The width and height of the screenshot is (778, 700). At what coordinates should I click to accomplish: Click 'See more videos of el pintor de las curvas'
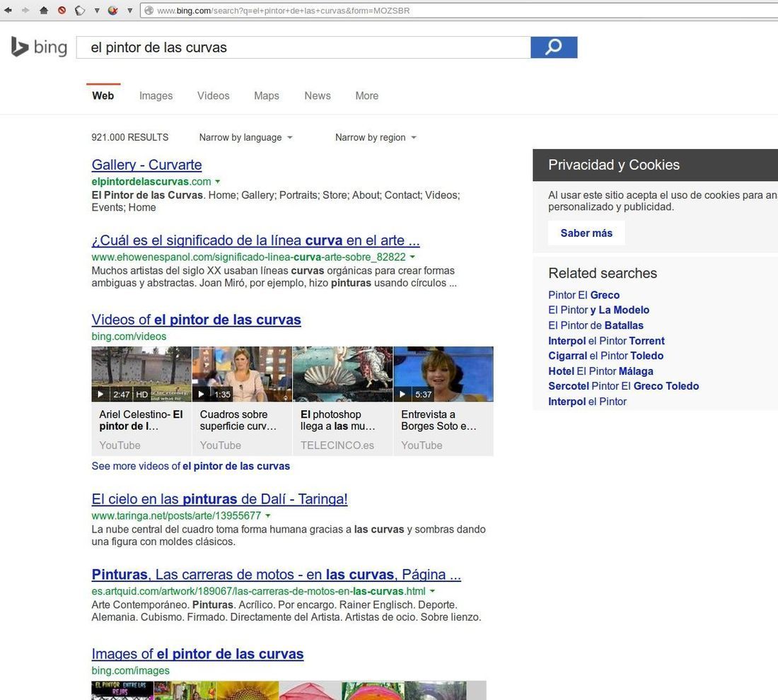pos(190,467)
